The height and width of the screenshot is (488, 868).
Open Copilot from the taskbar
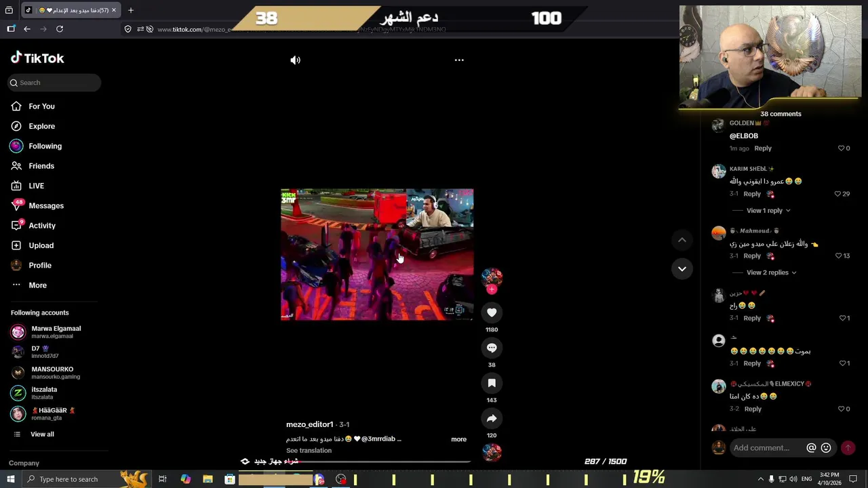185,479
